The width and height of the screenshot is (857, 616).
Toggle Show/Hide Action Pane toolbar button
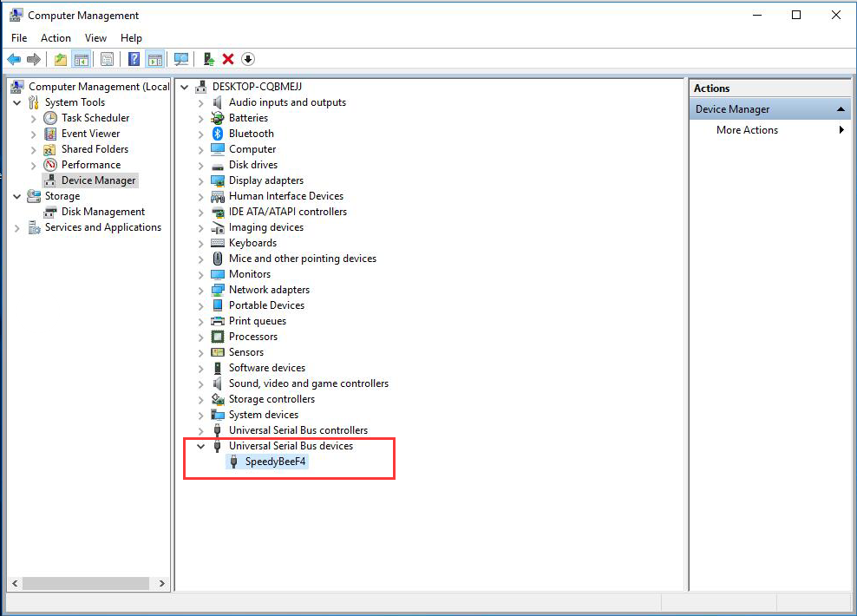155,59
